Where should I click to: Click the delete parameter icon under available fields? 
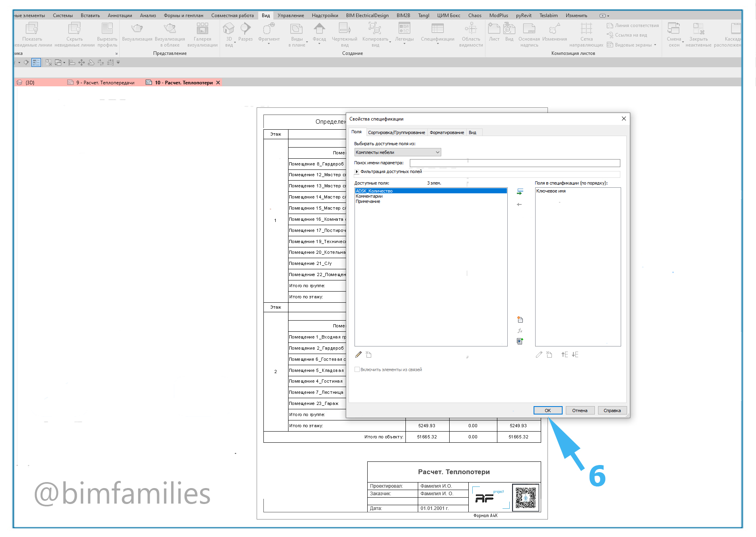point(368,354)
